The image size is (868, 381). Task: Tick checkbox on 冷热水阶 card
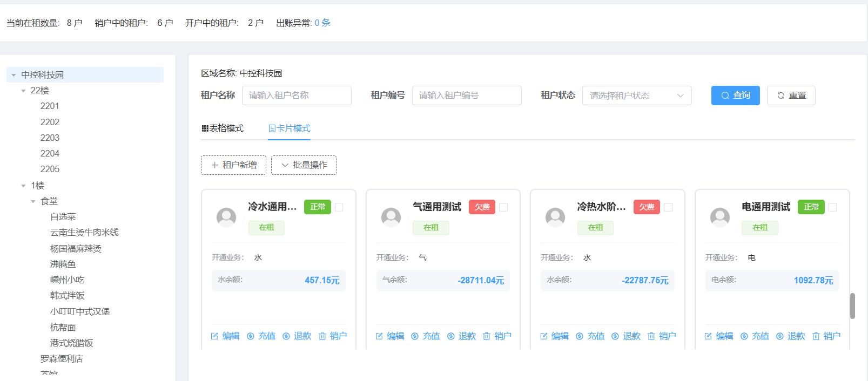668,207
